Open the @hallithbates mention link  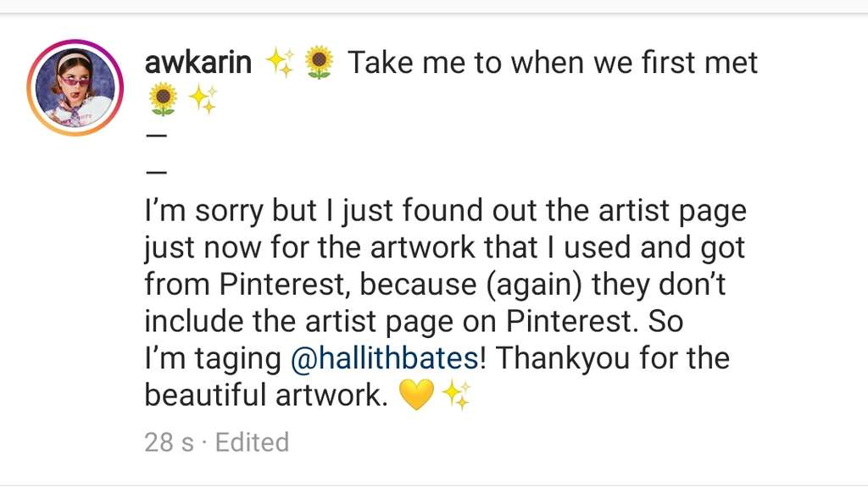[x=384, y=357]
